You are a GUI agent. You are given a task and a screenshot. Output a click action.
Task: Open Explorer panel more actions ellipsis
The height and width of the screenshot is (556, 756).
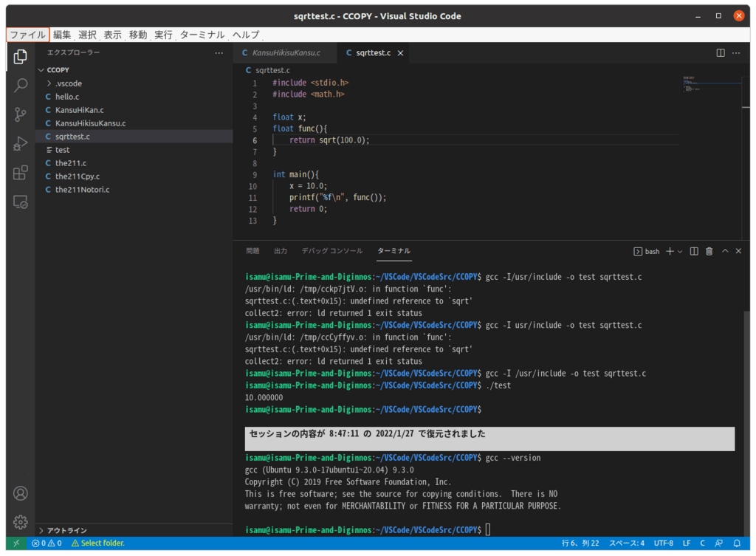click(219, 52)
